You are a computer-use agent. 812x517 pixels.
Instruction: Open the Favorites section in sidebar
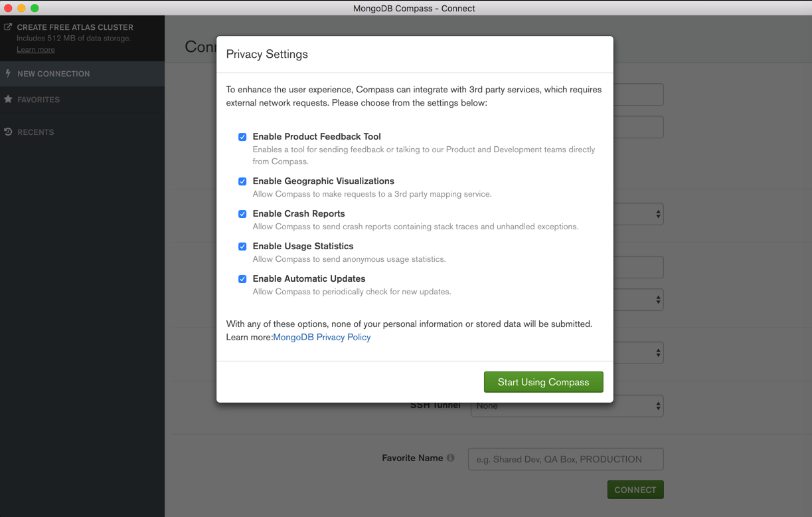click(39, 100)
